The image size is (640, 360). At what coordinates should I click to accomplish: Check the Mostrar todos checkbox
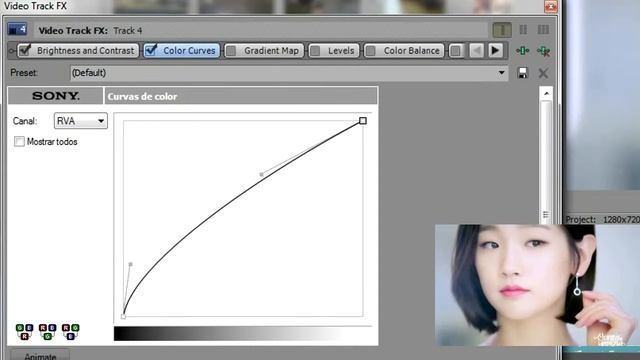click(x=19, y=142)
